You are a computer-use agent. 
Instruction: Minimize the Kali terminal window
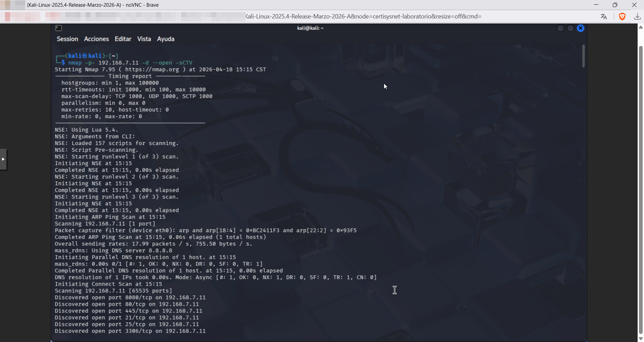(560, 28)
